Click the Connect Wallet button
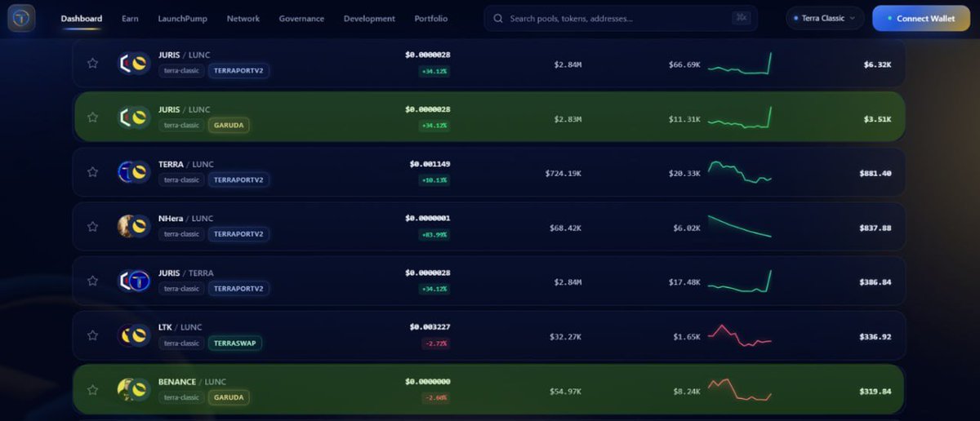Viewport: 980px width, 421px height. pos(920,18)
